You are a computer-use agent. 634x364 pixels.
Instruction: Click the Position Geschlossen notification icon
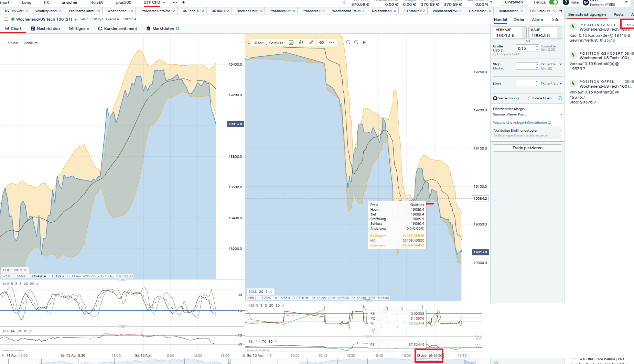coord(573,26)
